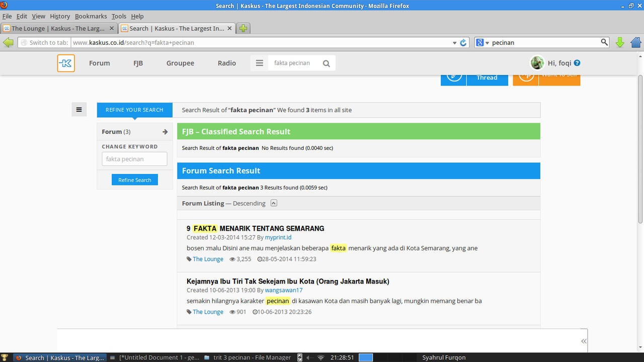
Task: Click view count 3,255 eye icon
Action: click(x=232, y=259)
